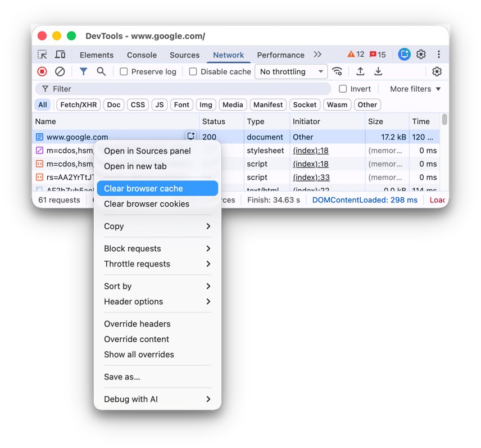
Task: Toggle the Font filter chip
Action: 181,105
